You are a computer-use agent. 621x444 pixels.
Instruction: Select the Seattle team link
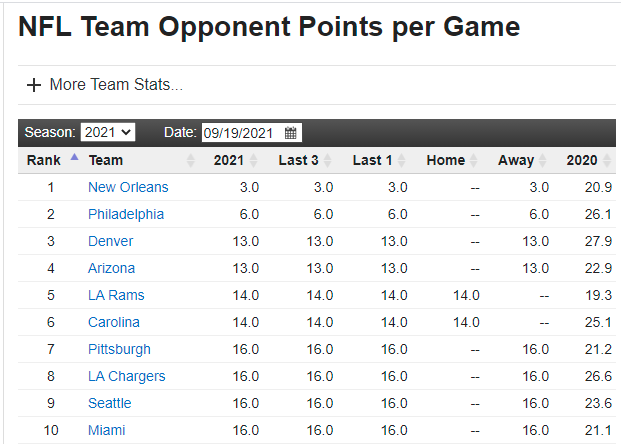[x=109, y=403]
